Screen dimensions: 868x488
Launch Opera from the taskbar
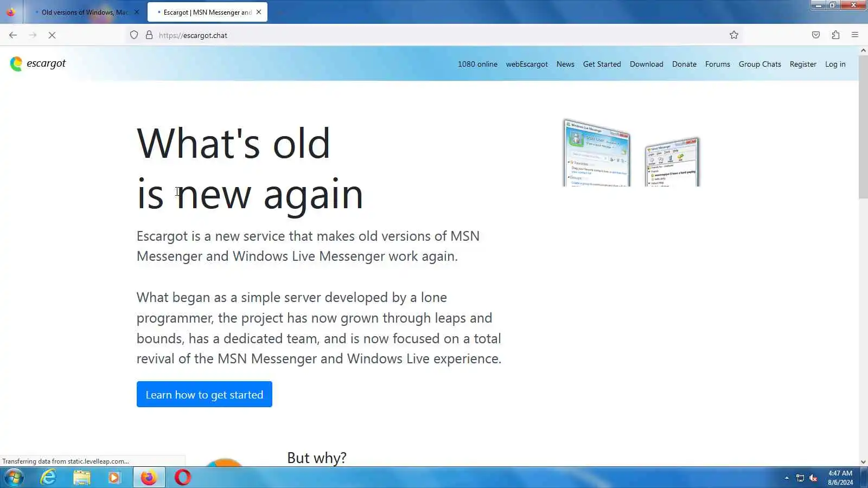[183, 478]
